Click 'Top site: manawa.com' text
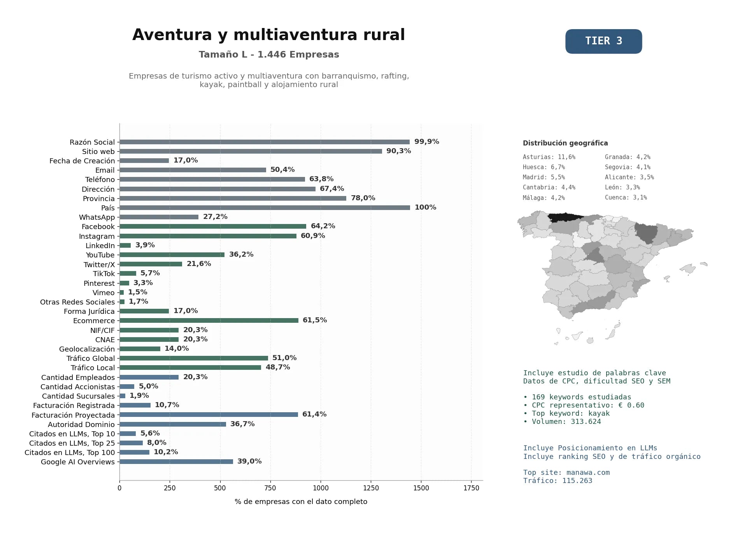 click(x=566, y=472)
